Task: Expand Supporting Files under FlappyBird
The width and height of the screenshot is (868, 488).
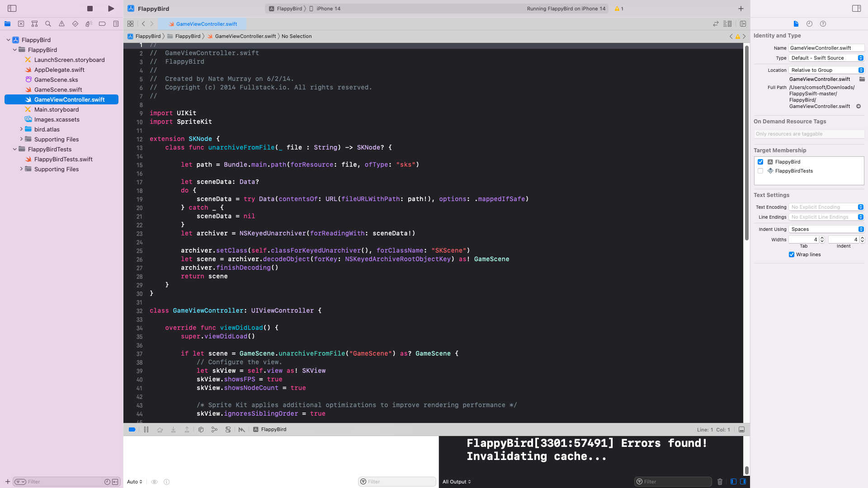Action: click(21, 139)
